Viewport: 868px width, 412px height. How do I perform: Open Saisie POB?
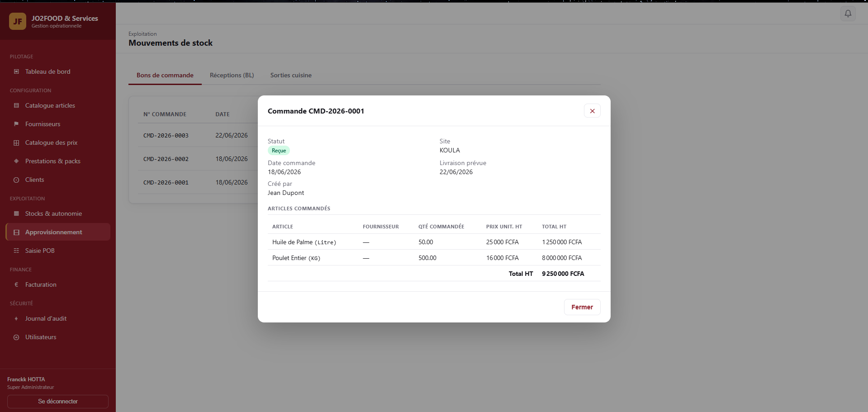pyautogui.click(x=58, y=251)
